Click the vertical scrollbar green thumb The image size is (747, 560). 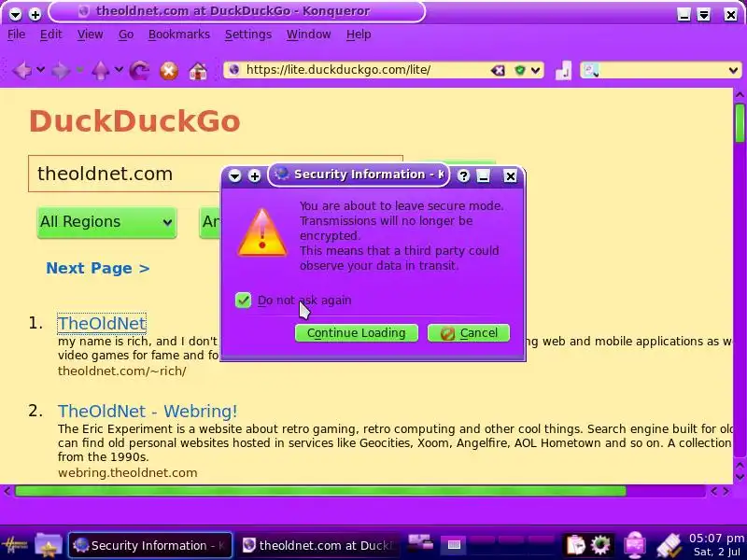740,123
